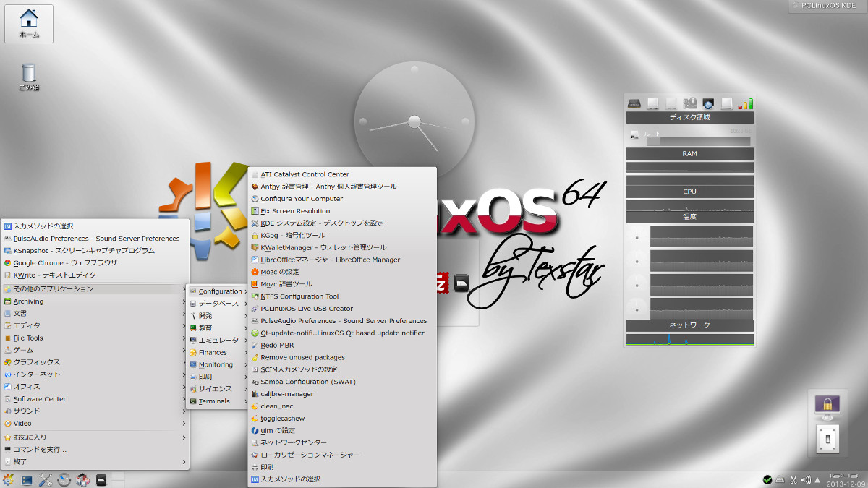
Task: Click the ディスク領域 header in the monitor widget
Action: pyautogui.click(x=690, y=117)
